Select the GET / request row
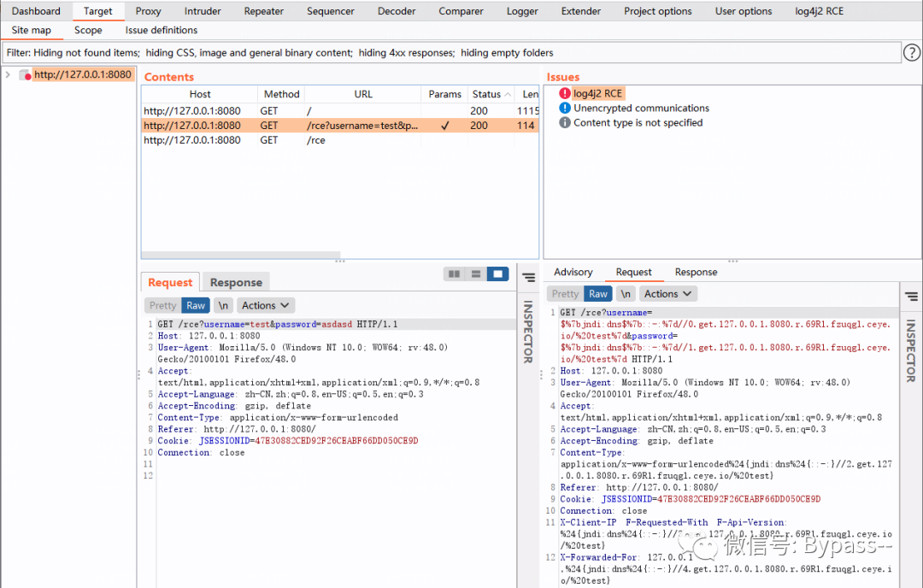 (340, 110)
